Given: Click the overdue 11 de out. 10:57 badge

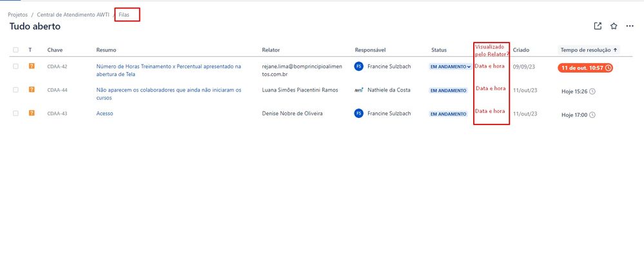Looking at the screenshot, I should click(x=585, y=68).
